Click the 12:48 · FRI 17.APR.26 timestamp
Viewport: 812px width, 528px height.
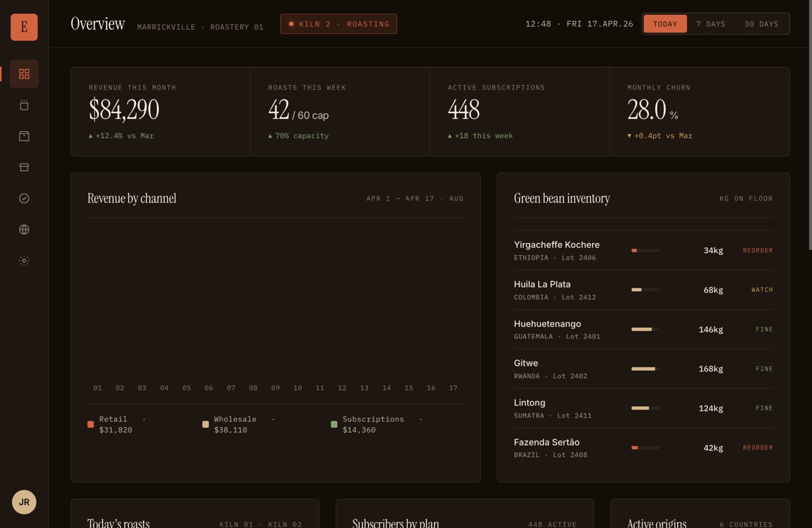[579, 24]
